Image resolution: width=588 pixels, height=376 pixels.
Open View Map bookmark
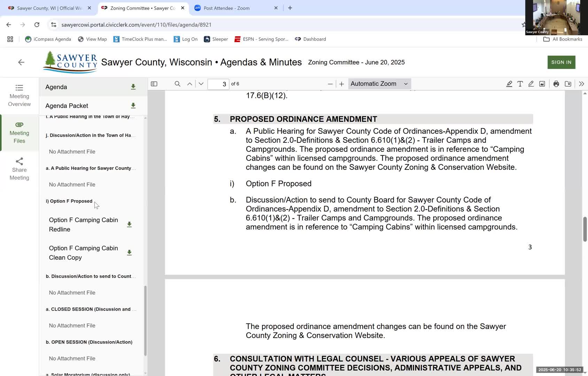(92, 39)
